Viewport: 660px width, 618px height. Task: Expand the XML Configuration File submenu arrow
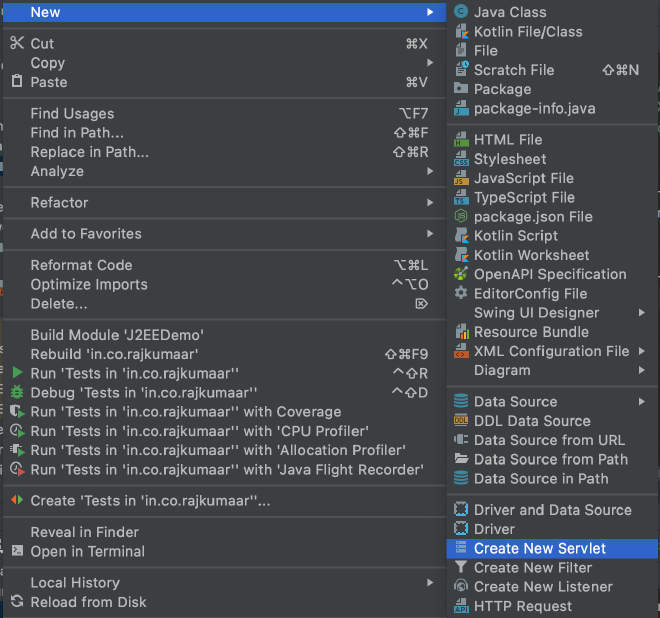point(641,351)
